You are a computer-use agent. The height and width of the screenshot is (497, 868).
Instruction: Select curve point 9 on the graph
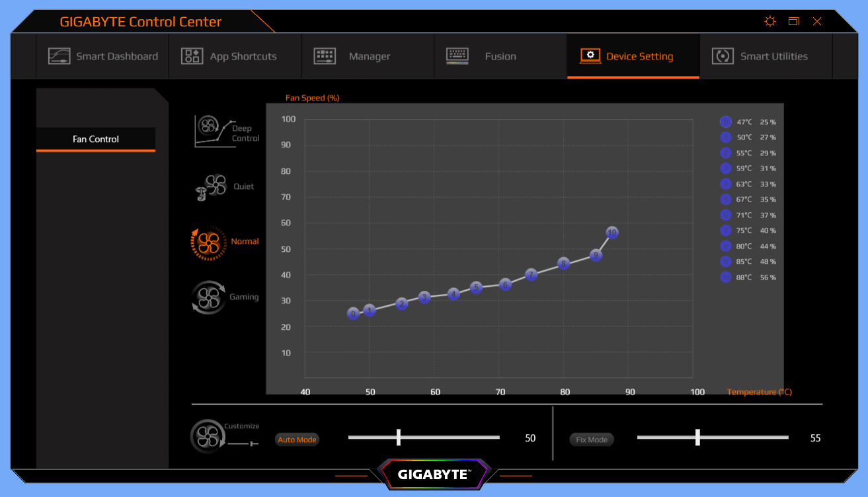point(596,255)
